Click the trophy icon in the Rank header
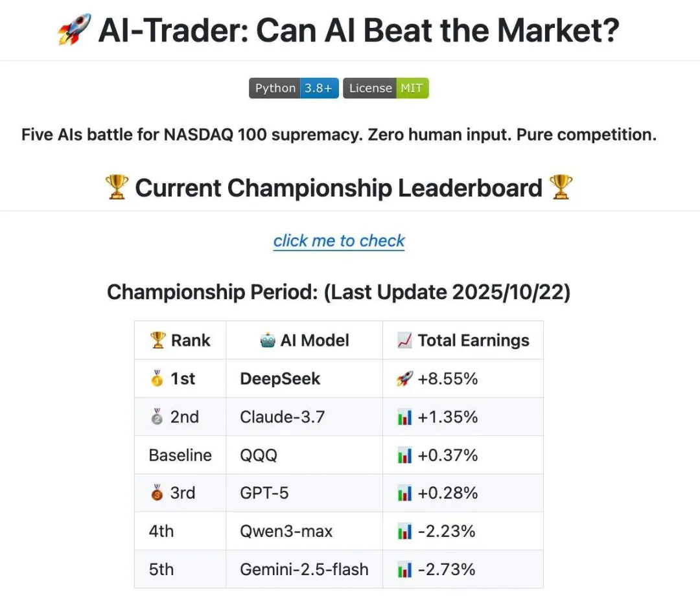700x603 pixels. pyautogui.click(x=158, y=340)
